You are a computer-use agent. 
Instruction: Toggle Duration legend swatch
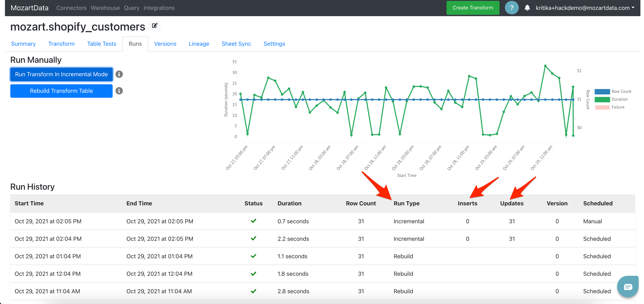click(602, 99)
